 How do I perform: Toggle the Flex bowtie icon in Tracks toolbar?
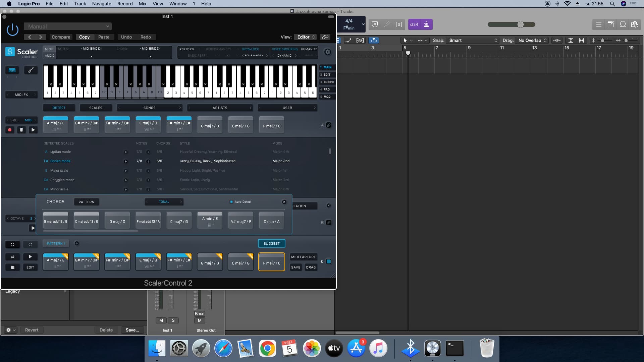(360, 40)
